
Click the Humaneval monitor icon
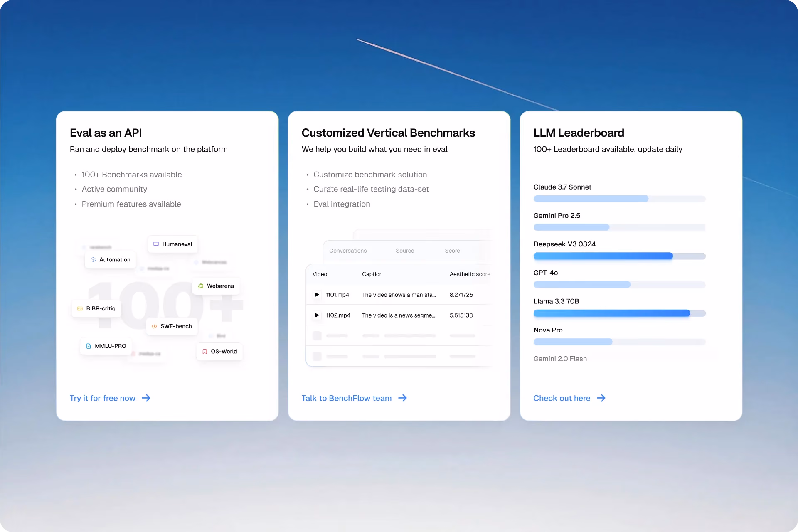point(156,244)
